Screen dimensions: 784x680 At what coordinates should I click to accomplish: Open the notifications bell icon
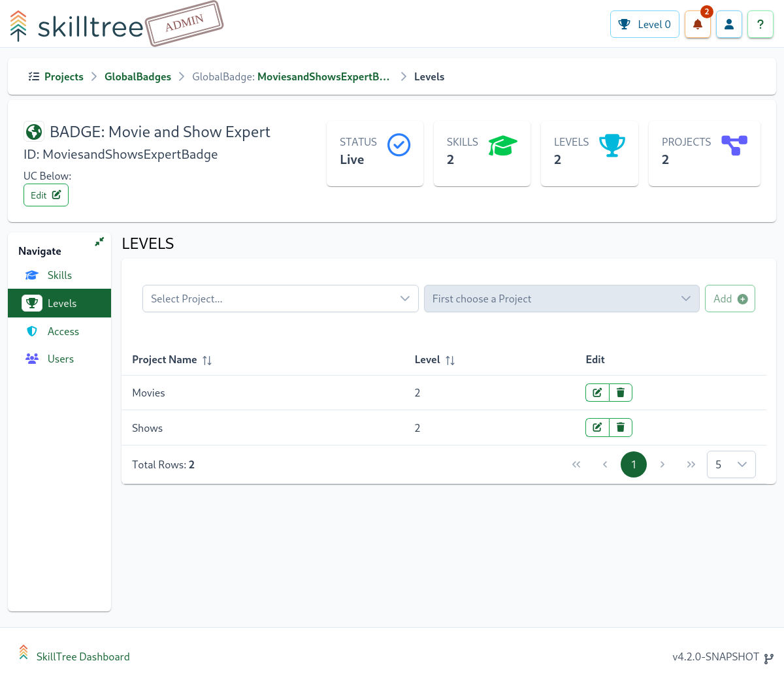point(697,25)
